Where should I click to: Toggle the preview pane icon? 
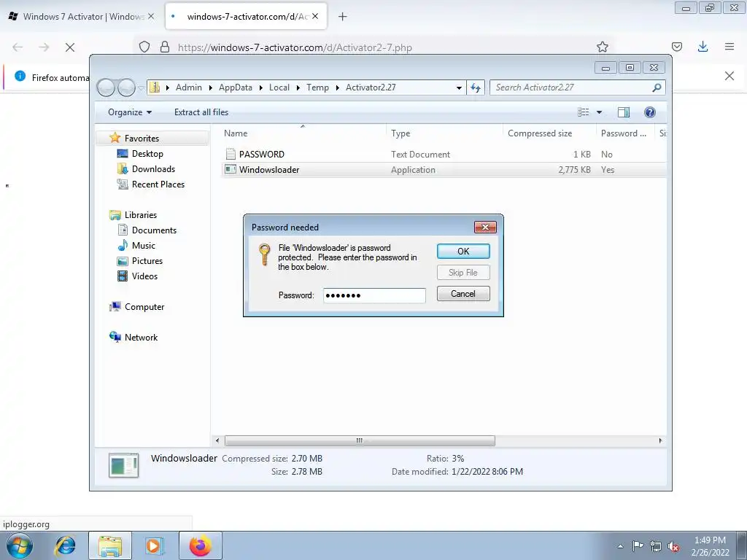point(624,112)
